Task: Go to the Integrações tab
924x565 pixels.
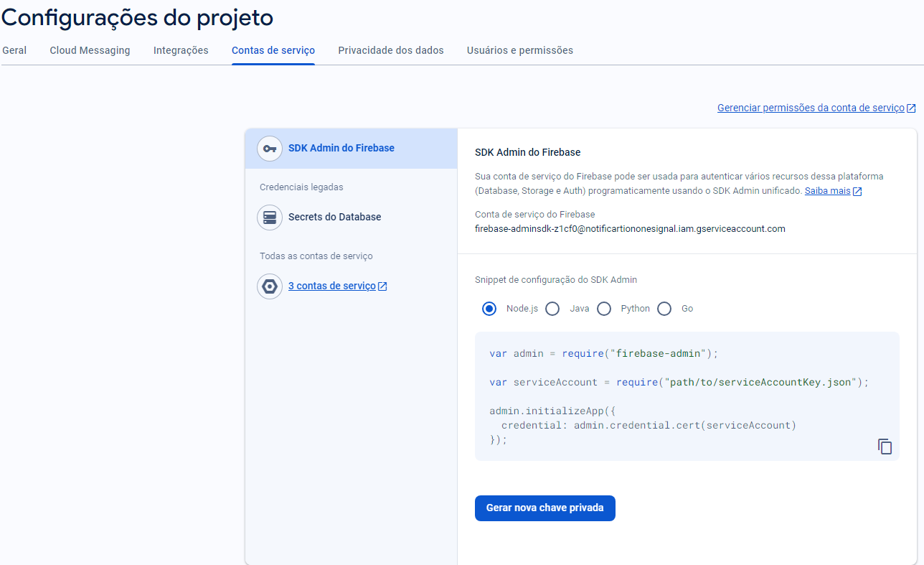Action: [x=181, y=50]
